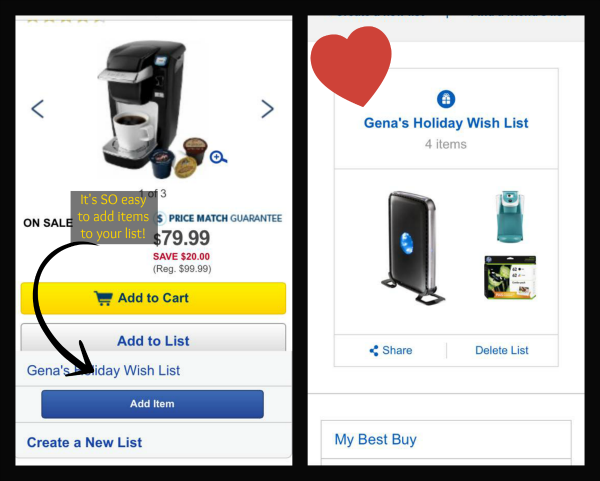The width and height of the screenshot is (600, 481).
Task: Open the Gena's Holiday Wish List title link
Action: [x=446, y=123]
